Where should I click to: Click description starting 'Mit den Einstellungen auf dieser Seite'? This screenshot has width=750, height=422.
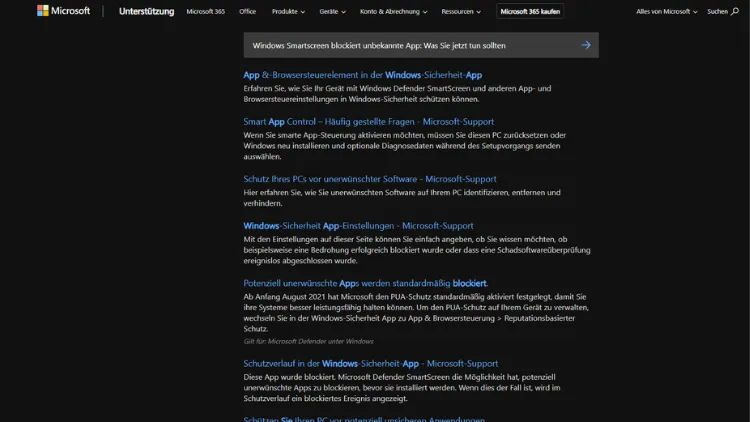click(x=417, y=250)
